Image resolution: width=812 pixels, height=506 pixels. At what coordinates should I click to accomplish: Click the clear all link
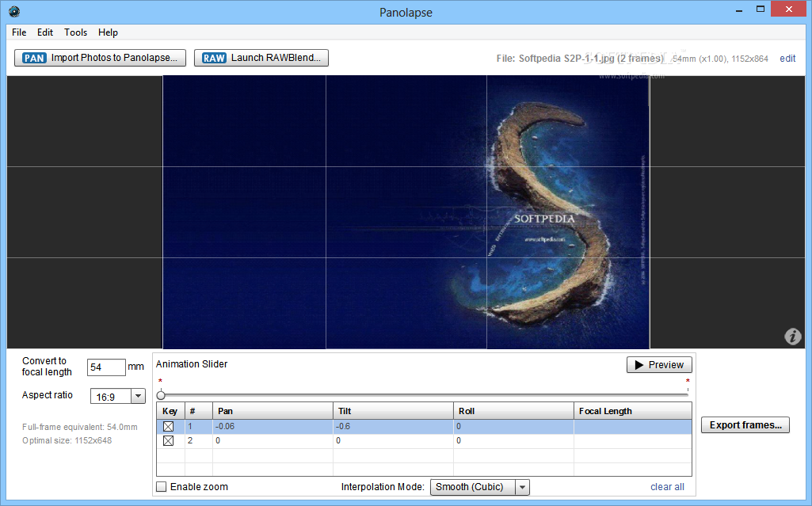[x=667, y=487]
